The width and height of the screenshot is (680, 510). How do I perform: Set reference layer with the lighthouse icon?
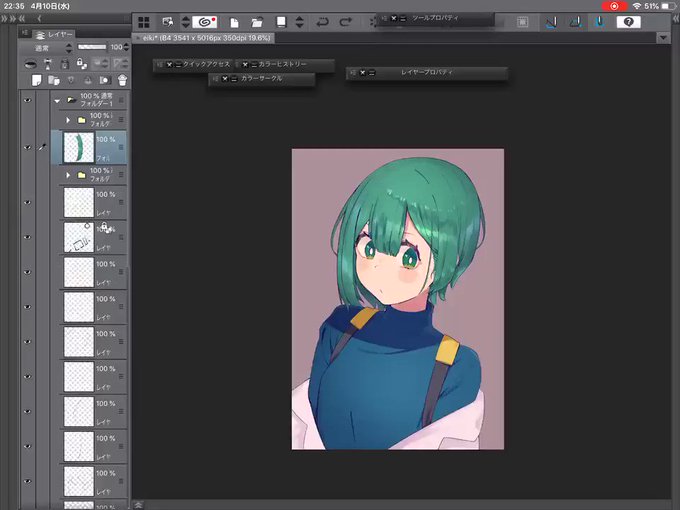tap(48, 64)
